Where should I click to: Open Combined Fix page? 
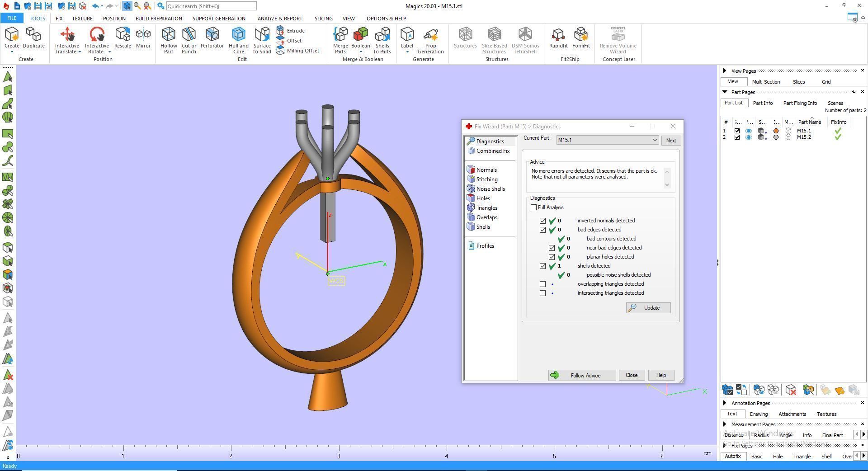coord(493,151)
